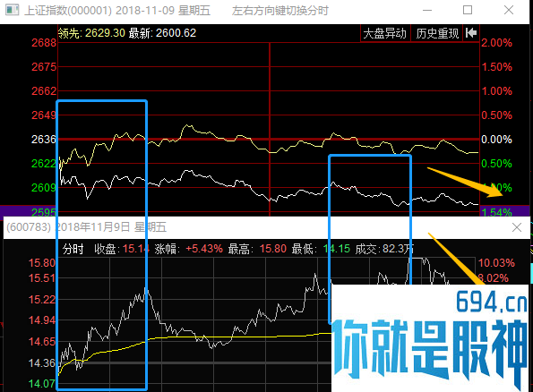The image size is (533, 392).
Task: Click the 最新: 2600.62 value
Action: tap(162, 33)
